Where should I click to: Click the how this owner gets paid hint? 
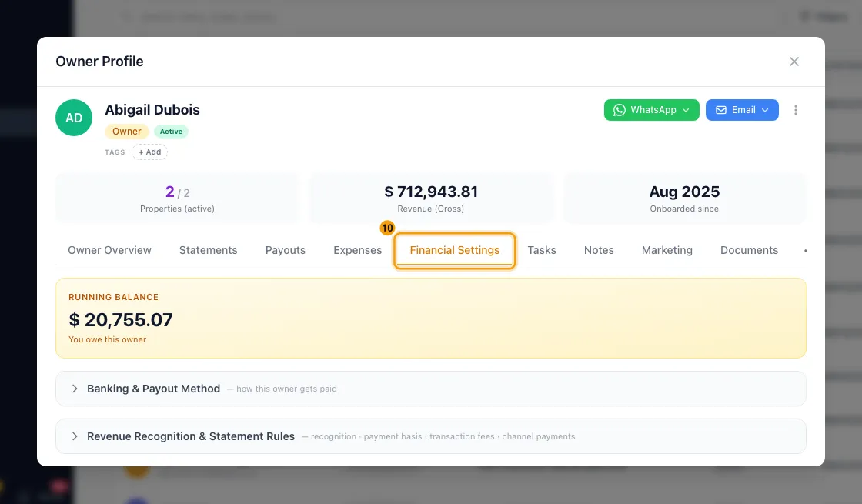click(x=286, y=389)
